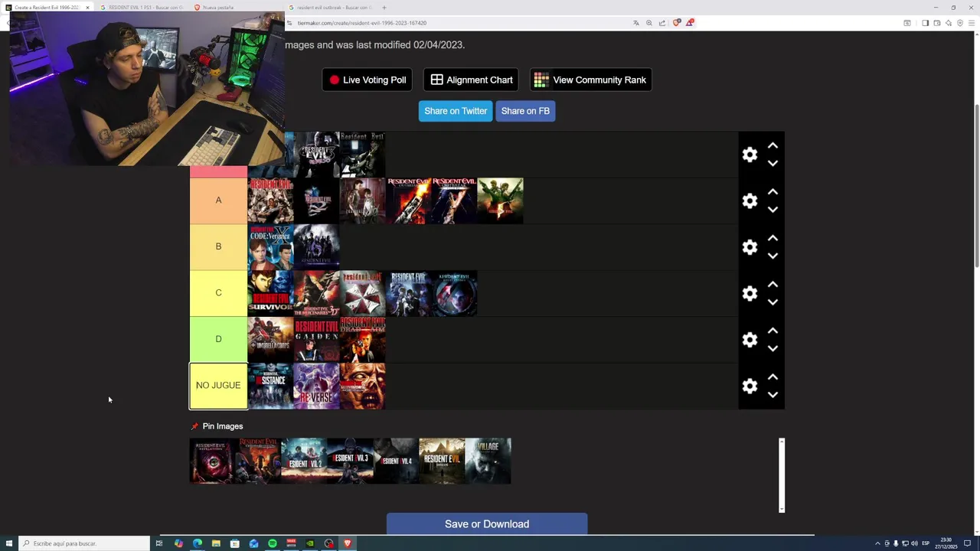Select the NO JUGUE tier label
This screenshot has height=551, width=980.
[218, 386]
